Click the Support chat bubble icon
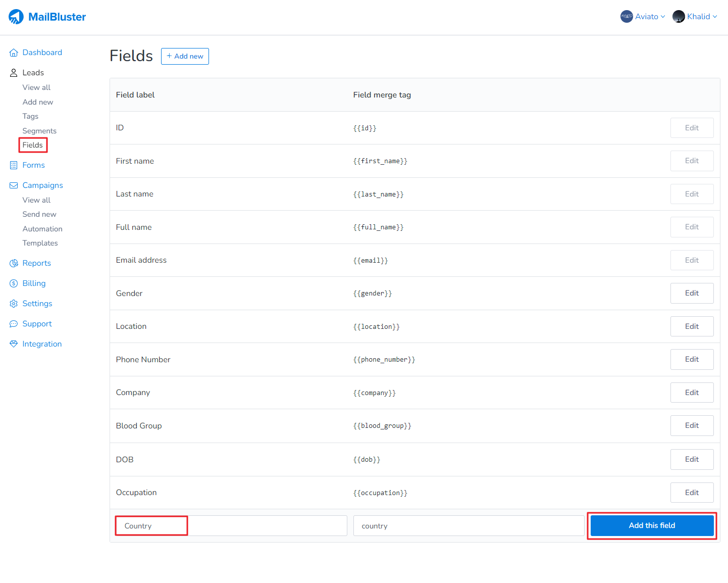 click(14, 324)
